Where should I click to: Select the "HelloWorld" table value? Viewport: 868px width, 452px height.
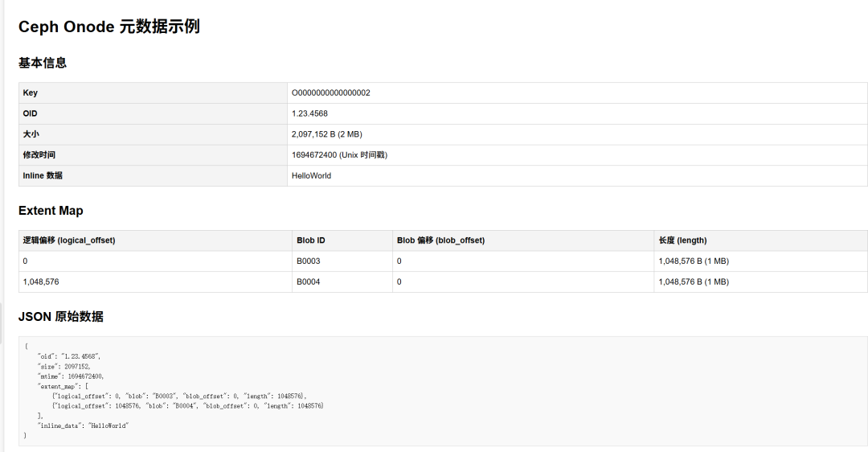coord(311,175)
